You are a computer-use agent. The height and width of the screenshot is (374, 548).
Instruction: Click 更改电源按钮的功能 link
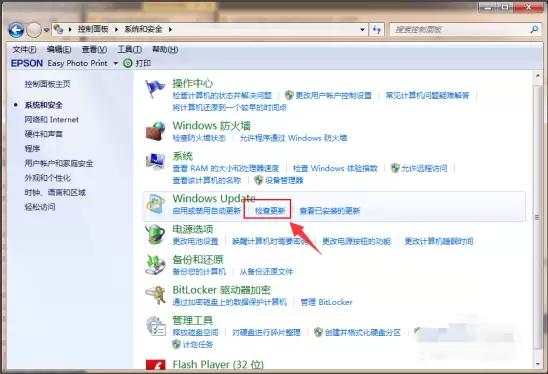tap(356, 241)
